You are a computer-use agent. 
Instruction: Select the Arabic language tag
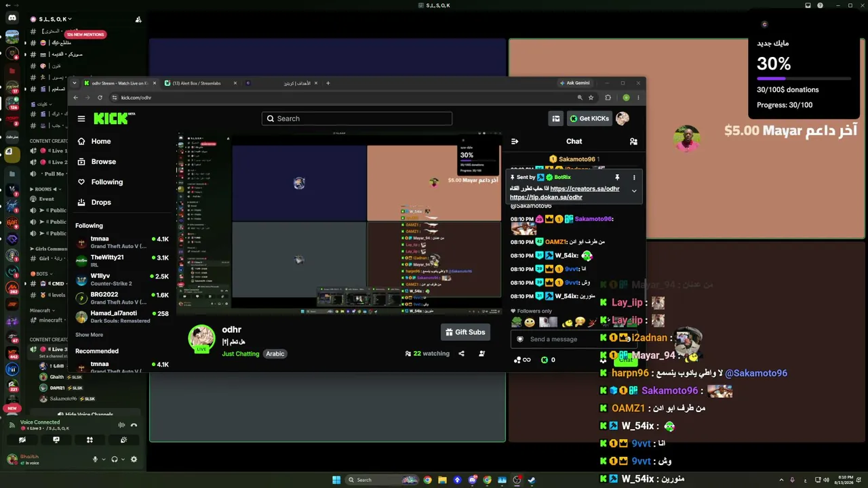(x=275, y=354)
